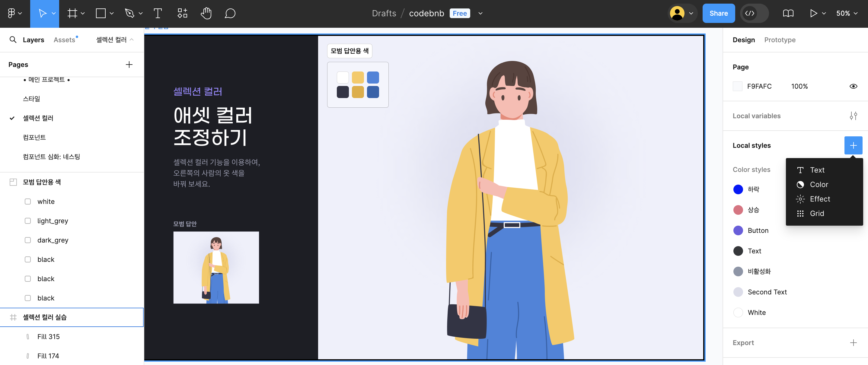868x365 pixels.
Task: Select the dark_grey layer
Action: [x=53, y=240]
